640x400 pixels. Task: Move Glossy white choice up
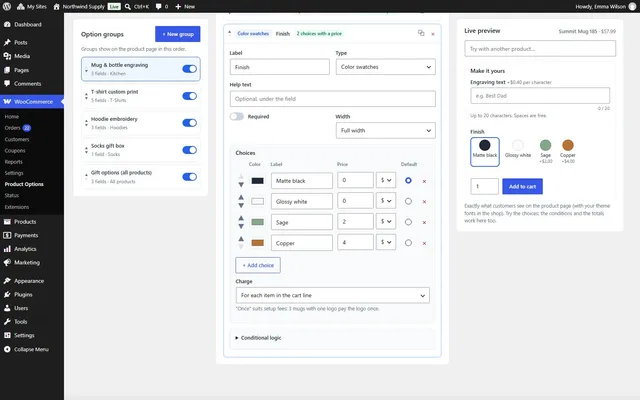241,198
